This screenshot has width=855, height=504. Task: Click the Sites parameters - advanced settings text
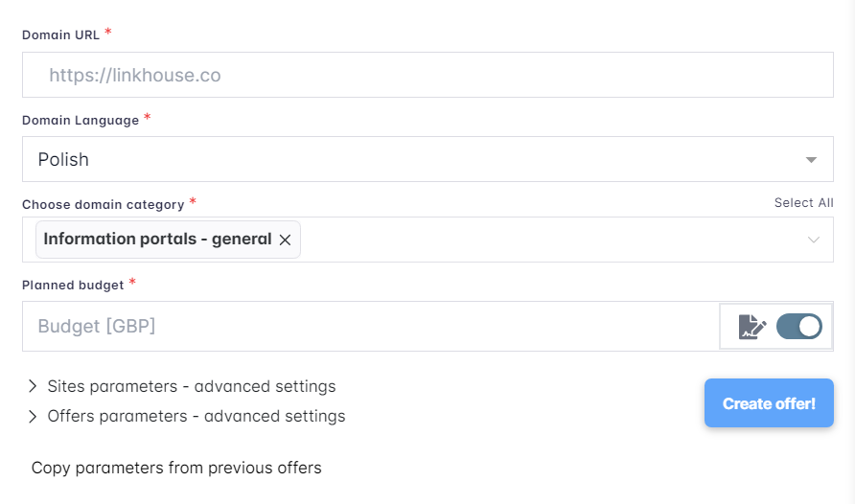pos(192,387)
